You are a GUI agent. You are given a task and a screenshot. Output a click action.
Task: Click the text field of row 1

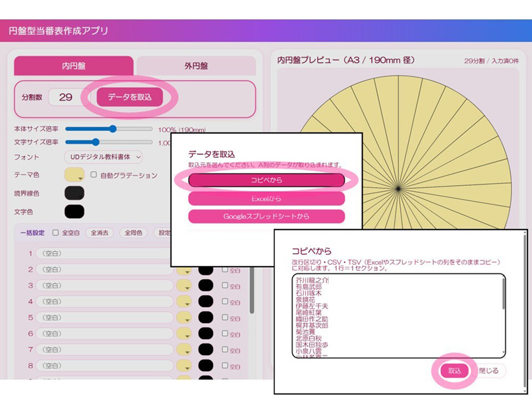[104, 253]
